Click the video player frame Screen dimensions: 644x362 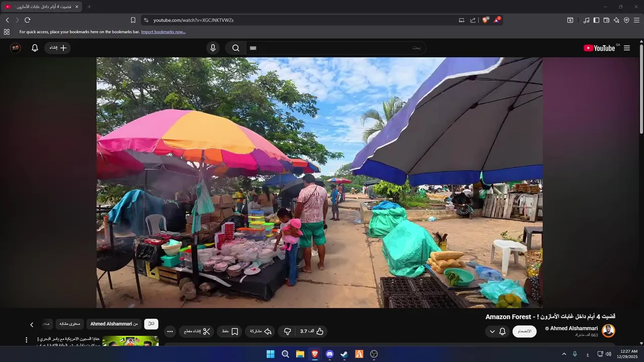[x=319, y=183]
